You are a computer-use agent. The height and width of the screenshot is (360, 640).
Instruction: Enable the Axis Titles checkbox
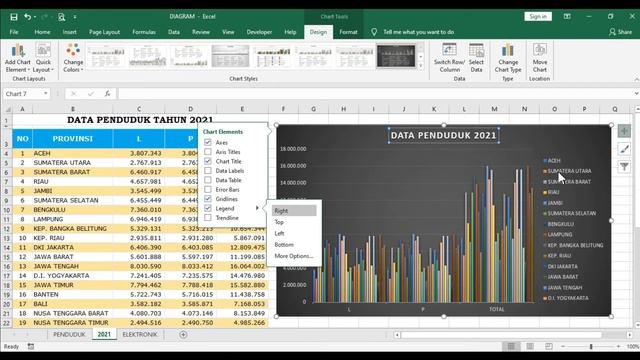pyautogui.click(x=208, y=151)
